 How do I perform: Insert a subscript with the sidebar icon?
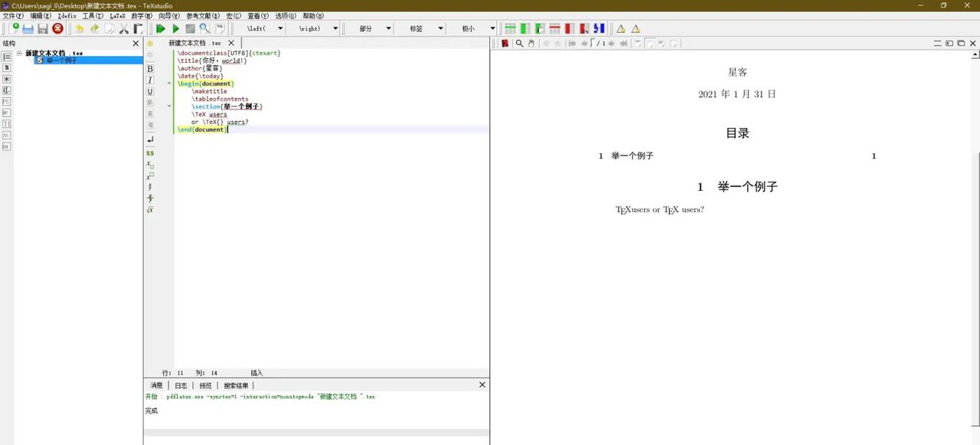coord(150,164)
